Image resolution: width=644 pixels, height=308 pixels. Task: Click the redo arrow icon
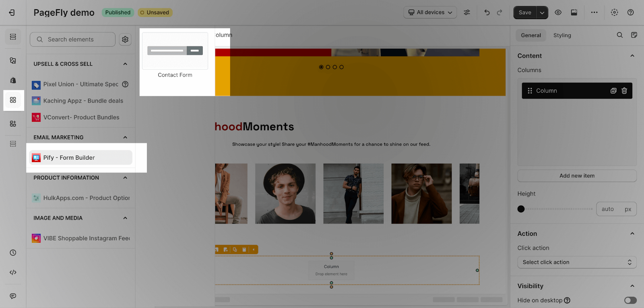pos(500,12)
